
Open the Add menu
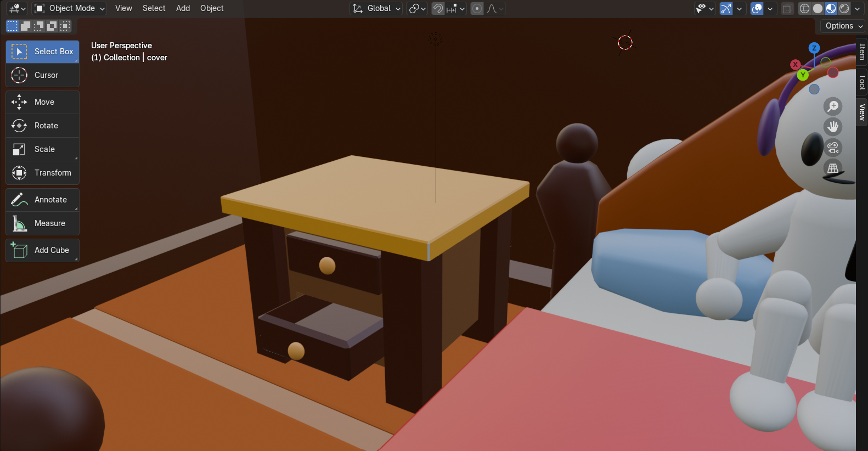point(183,8)
